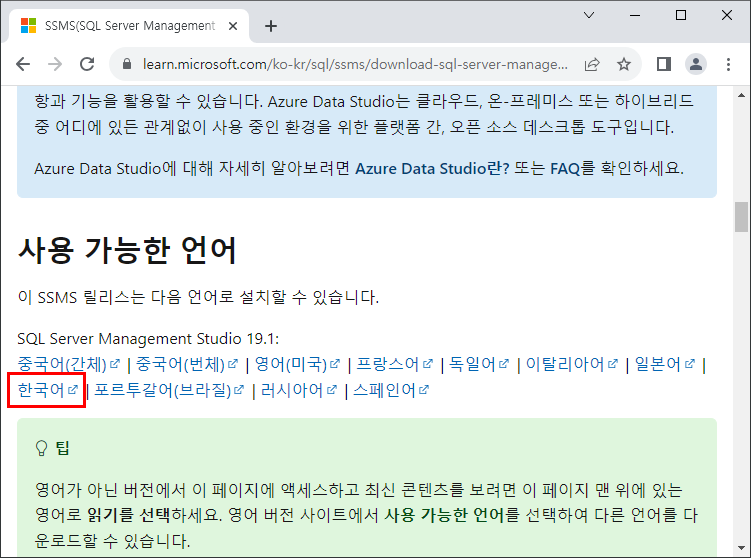Download SSMS in 이탈리아어
Viewport: 751px width, 558px height.
[x=572, y=364]
